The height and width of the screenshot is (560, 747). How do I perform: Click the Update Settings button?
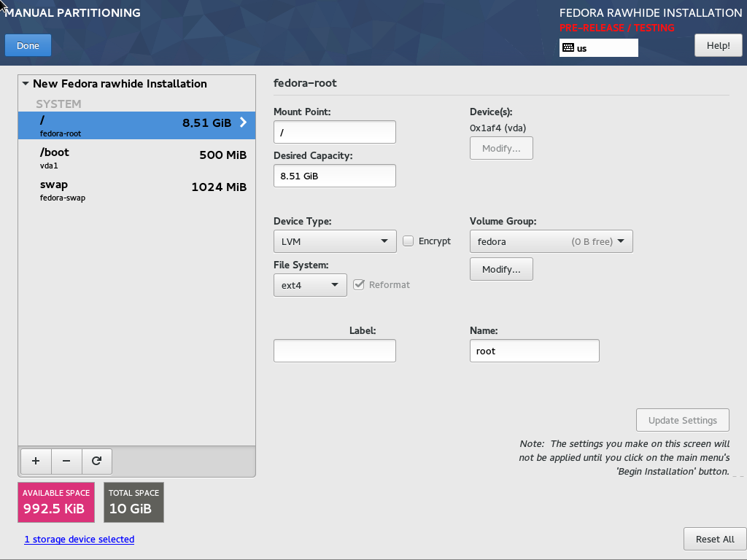click(x=682, y=421)
